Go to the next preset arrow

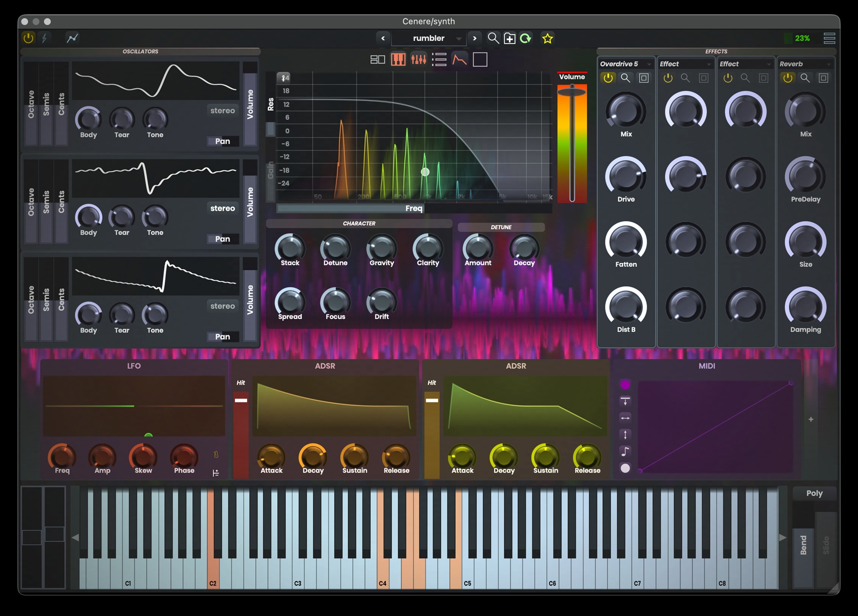click(x=474, y=38)
